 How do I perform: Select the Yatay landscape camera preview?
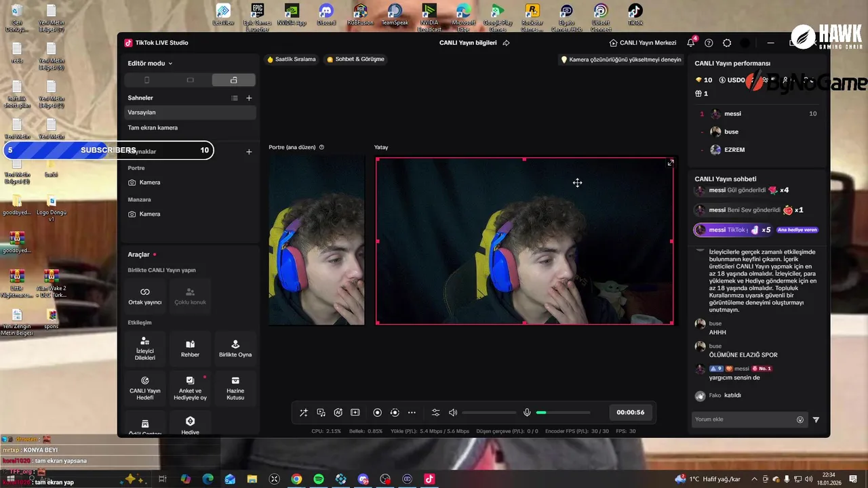pyautogui.click(x=525, y=241)
